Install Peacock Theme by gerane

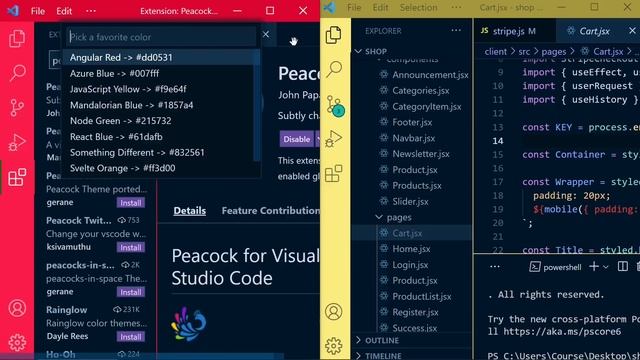click(131, 202)
